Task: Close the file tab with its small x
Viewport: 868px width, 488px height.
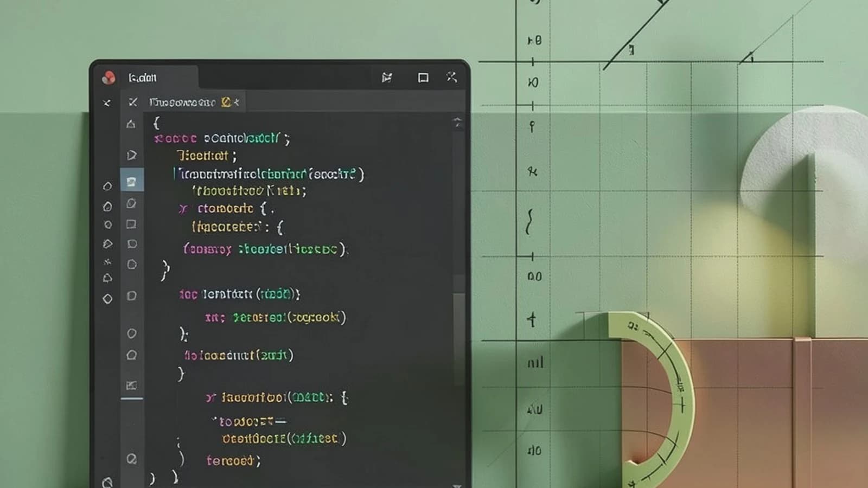Action: 237,102
